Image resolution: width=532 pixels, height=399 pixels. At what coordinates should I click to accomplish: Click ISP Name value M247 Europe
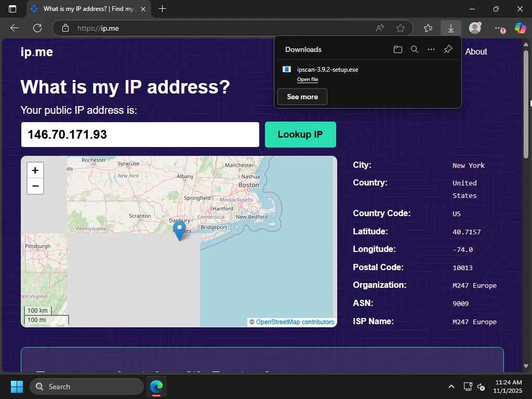474,322
